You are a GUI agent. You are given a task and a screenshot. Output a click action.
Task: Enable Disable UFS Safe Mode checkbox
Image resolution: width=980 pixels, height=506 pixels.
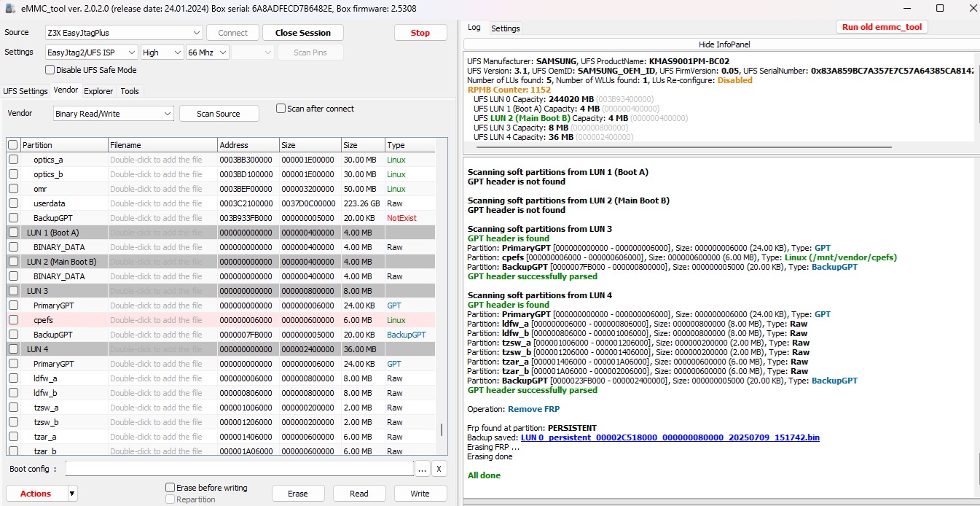(x=50, y=70)
